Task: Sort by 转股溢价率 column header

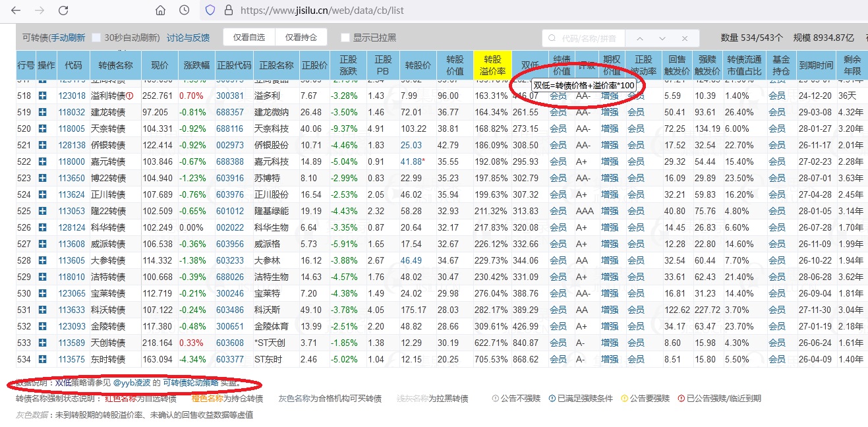Action: [x=492, y=65]
